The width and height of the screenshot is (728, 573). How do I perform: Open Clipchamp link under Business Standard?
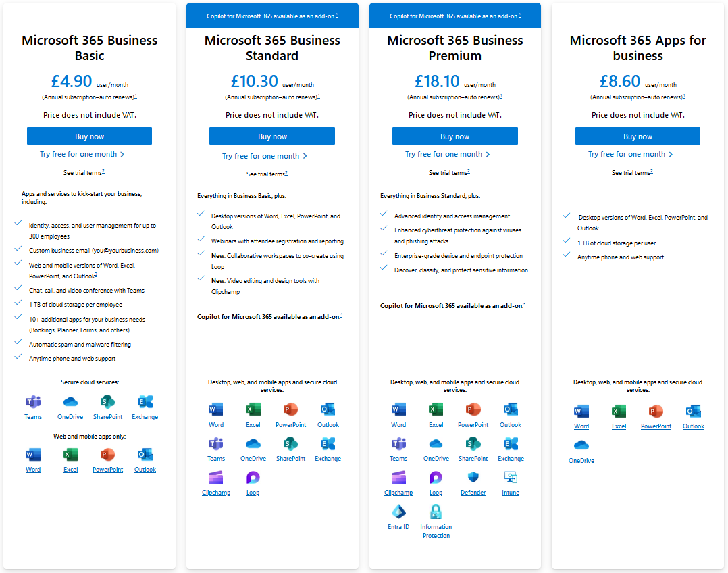pyautogui.click(x=216, y=493)
